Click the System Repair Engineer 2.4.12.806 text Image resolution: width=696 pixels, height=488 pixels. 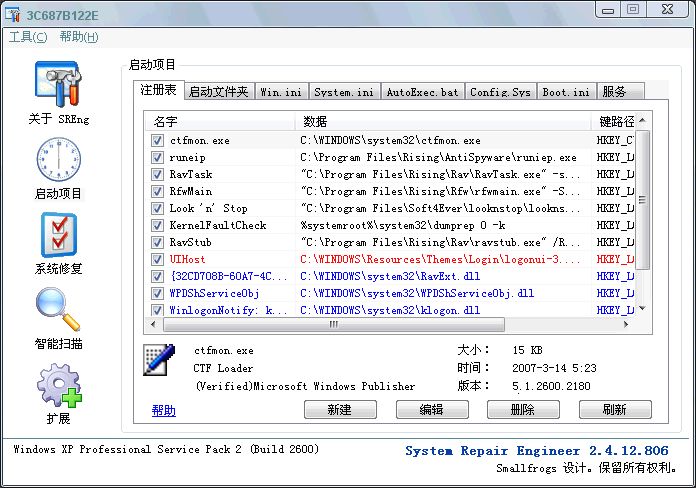tap(537, 451)
